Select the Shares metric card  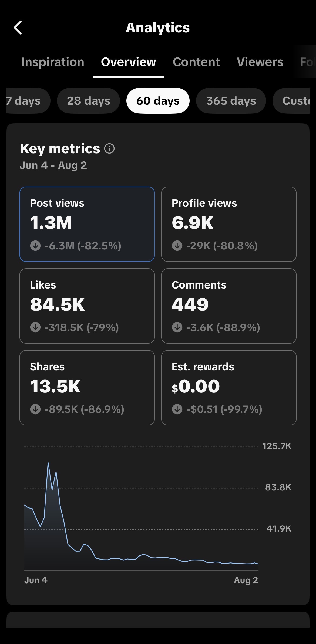(x=87, y=388)
